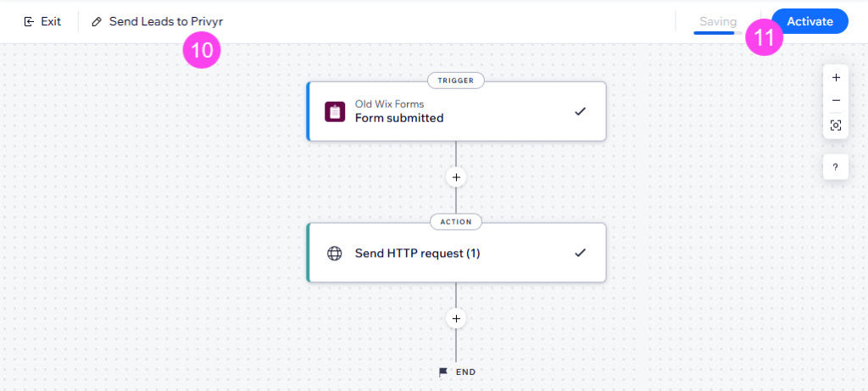The width and height of the screenshot is (868, 391).
Task: Click the Exit icon in top bar
Action: click(x=29, y=21)
